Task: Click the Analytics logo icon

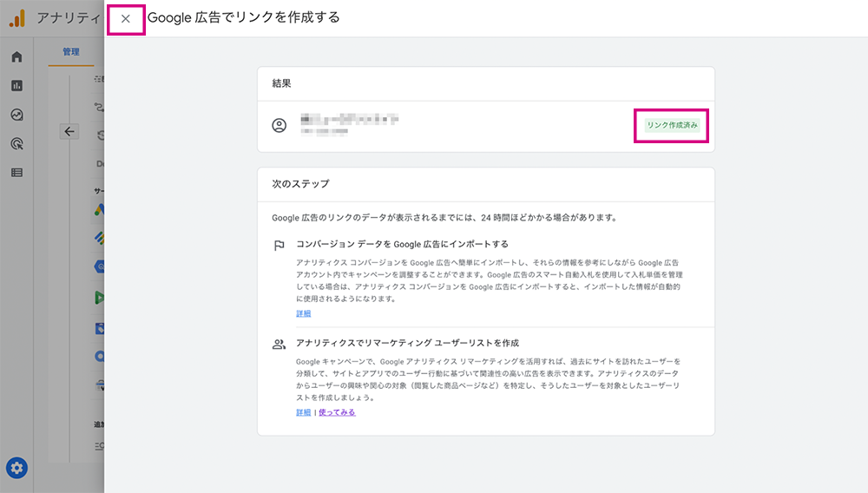Action: click(17, 18)
